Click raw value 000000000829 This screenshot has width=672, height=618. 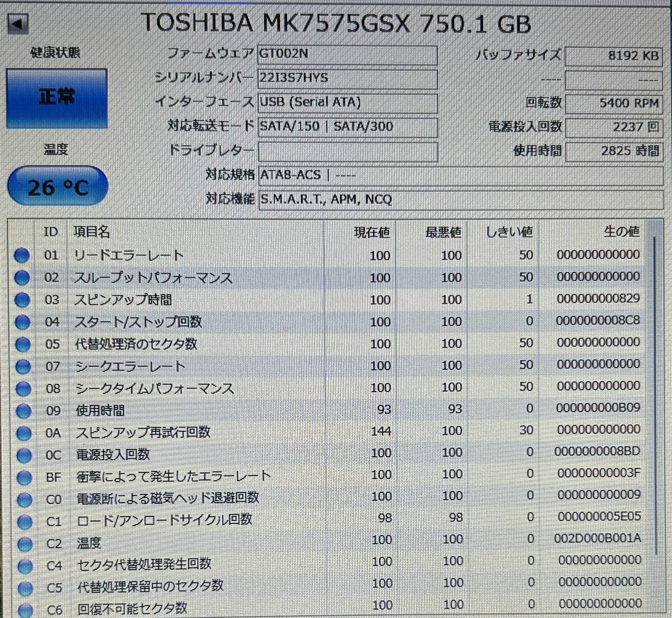pos(598,299)
